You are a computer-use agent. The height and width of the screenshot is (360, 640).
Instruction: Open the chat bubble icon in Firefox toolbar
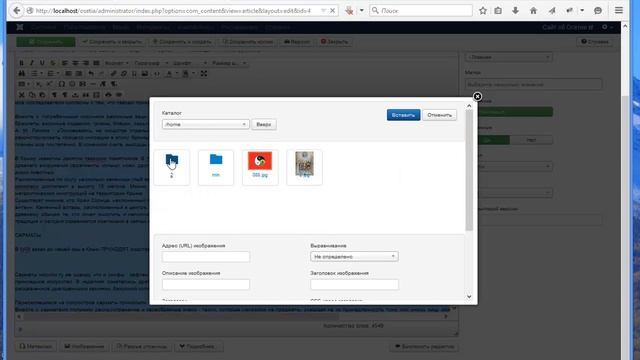coord(598,11)
